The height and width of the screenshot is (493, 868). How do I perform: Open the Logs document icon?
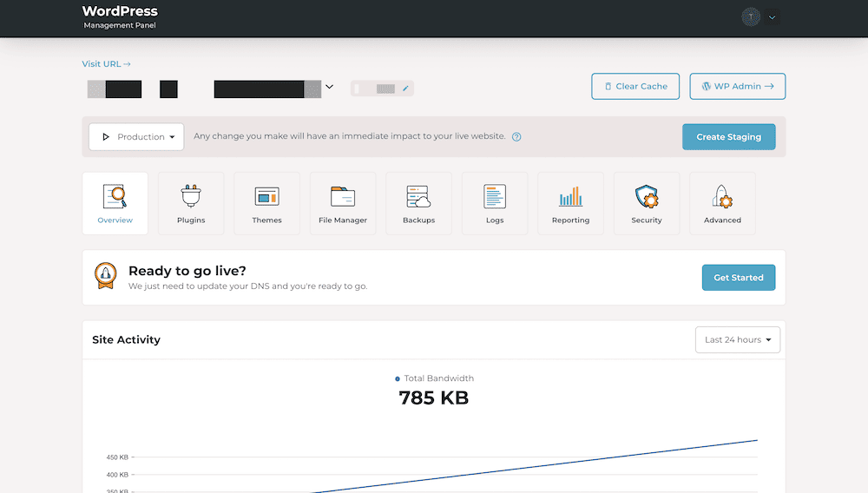[495, 197]
